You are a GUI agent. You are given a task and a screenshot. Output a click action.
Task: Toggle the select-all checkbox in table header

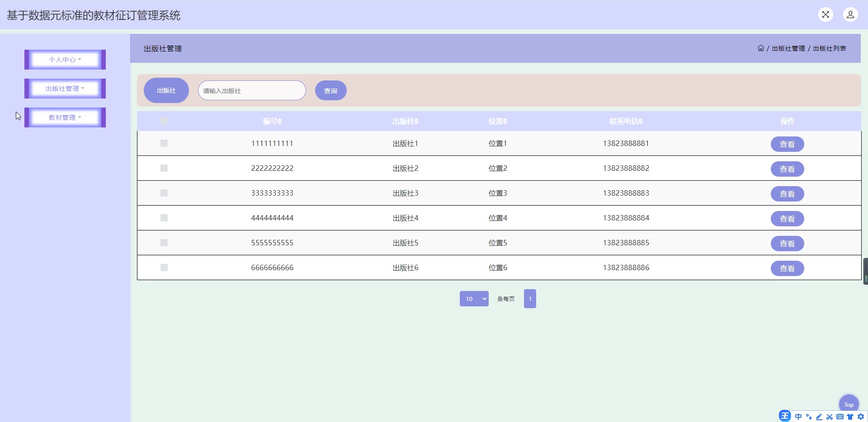point(164,121)
